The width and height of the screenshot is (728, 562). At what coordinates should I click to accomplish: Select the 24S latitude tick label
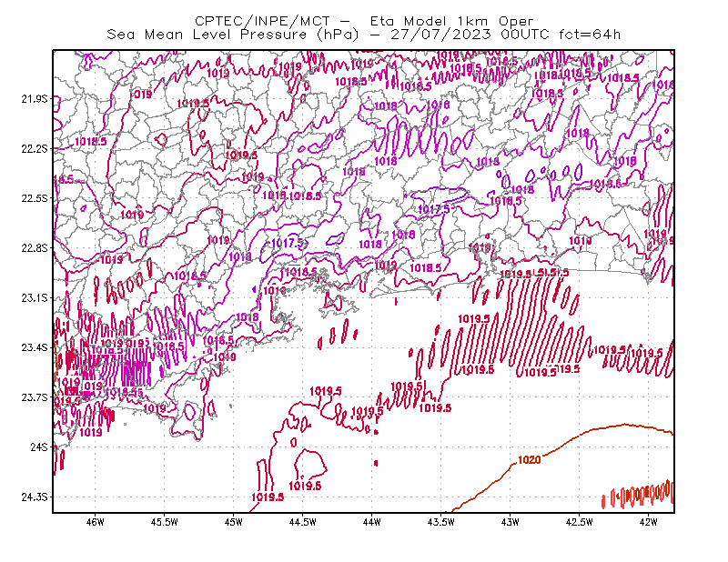pos(39,447)
